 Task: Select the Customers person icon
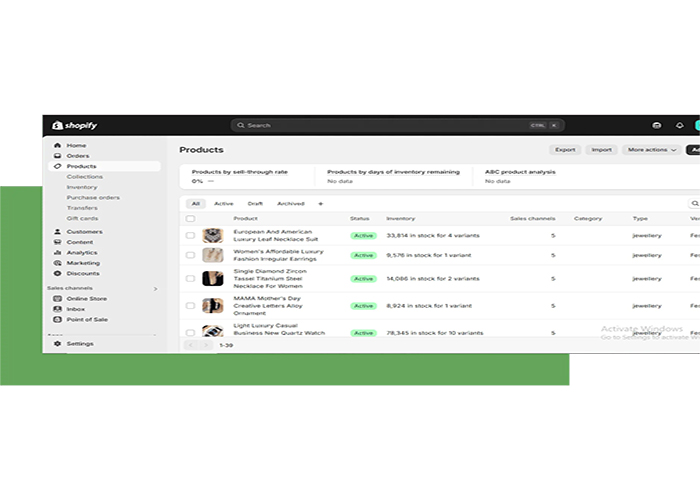tap(57, 232)
